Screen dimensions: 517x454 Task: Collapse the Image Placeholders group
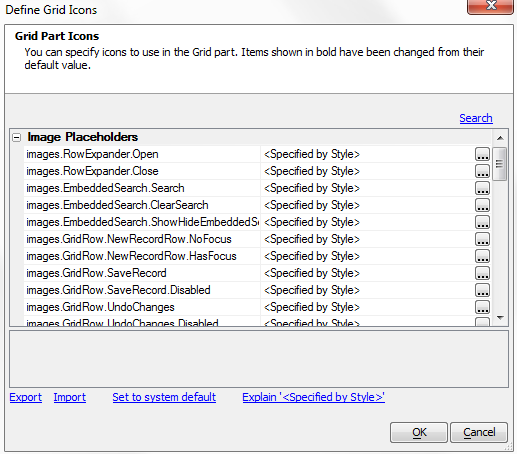pos(16,137)
